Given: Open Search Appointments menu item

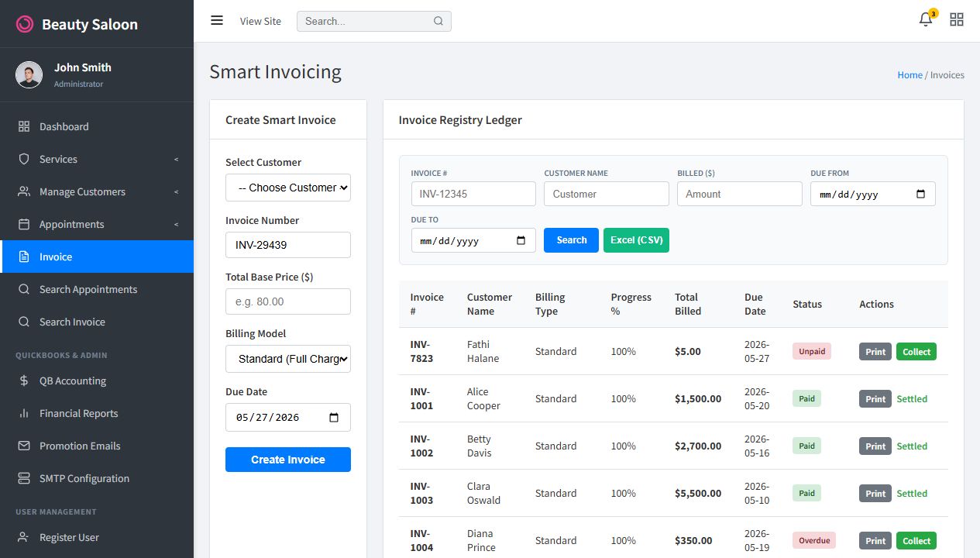Looking at the screenshot, I should pos(97,289).
